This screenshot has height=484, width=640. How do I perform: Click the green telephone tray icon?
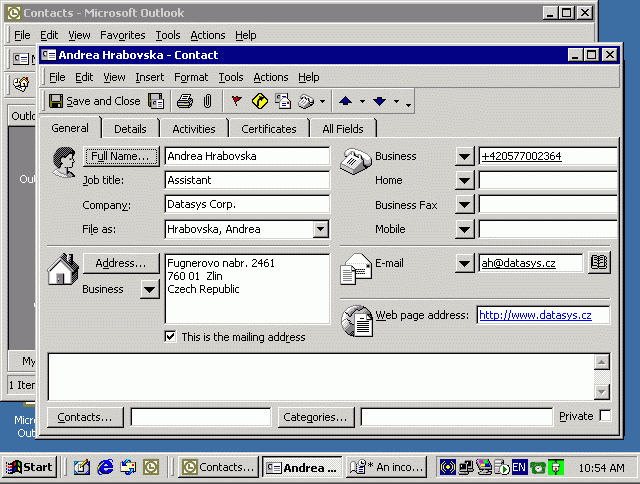click(x=538, y=467)
